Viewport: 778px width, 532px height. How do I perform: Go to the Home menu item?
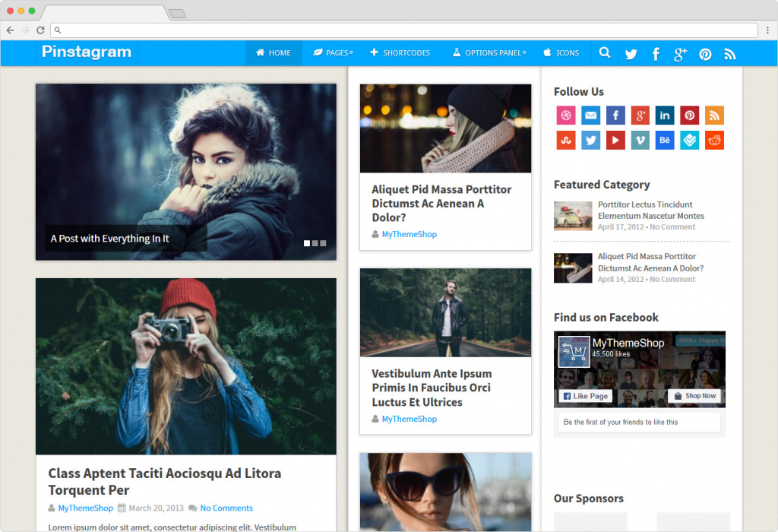pyautogui.click(x=274, y=53)
